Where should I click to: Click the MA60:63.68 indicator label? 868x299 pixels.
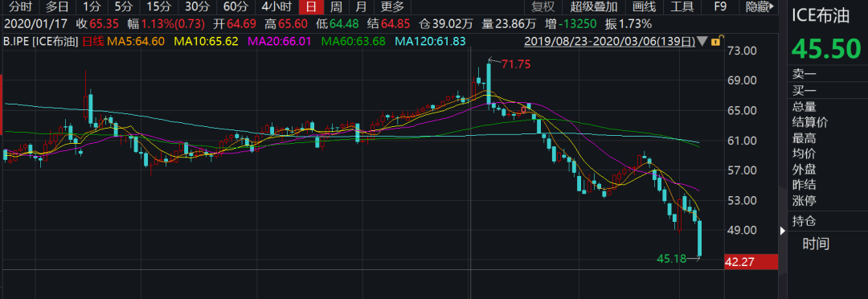tap(354, 41)
